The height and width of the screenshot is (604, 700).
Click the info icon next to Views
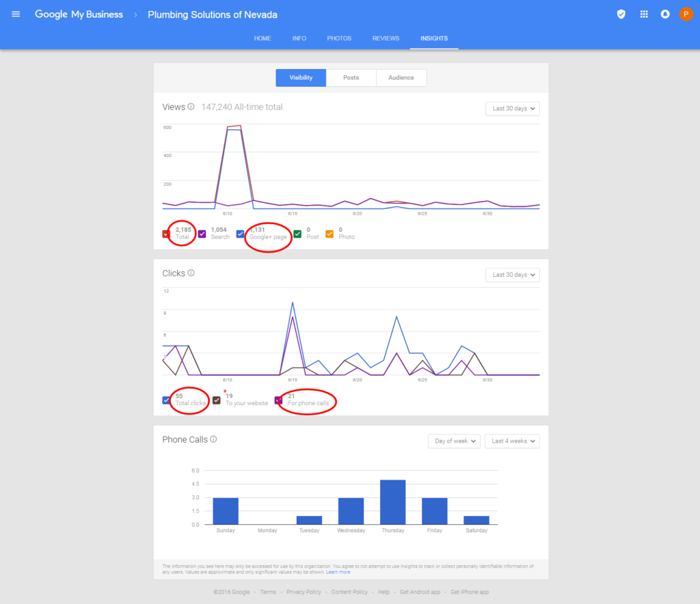coord(191,107)
